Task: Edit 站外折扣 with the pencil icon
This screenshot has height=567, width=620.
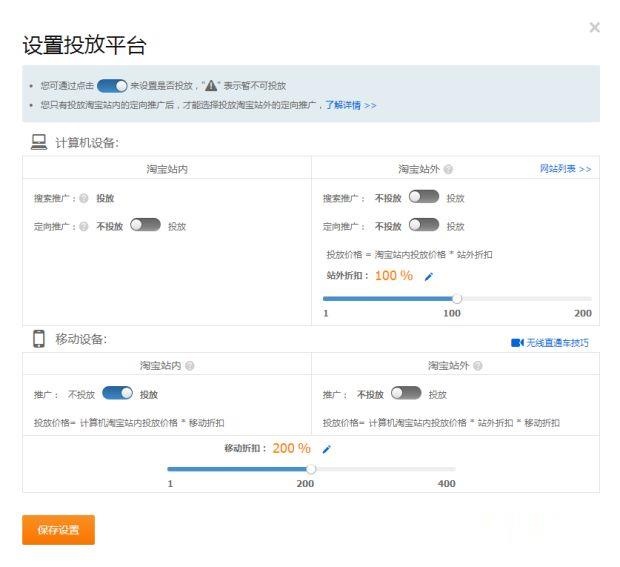Action: 429,276
